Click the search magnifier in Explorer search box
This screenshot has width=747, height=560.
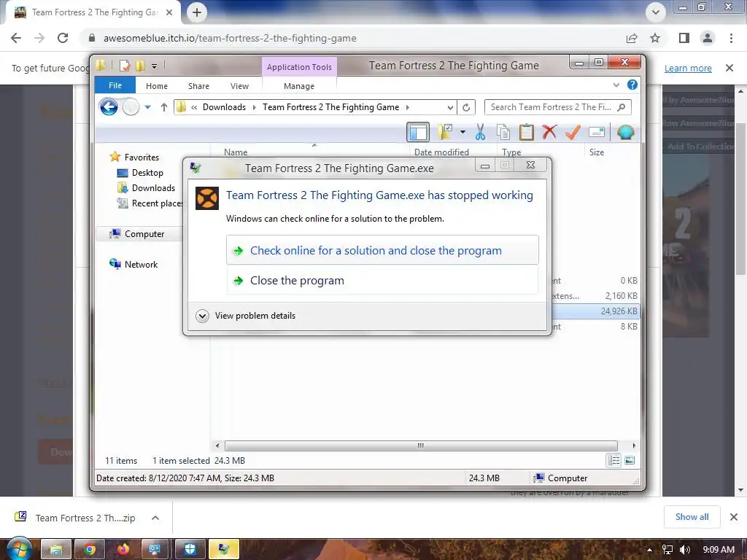(x=622, y=107)
